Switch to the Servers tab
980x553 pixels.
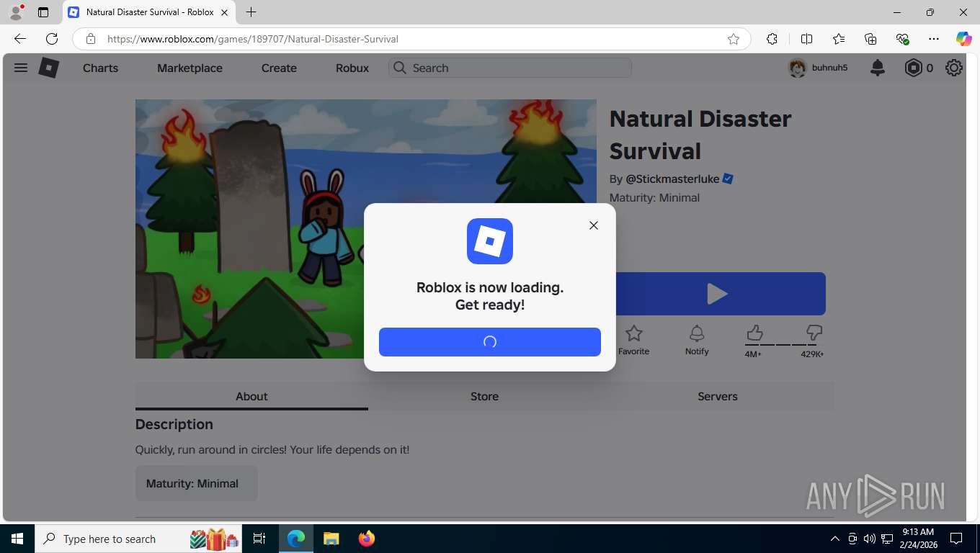pos(718,396)
